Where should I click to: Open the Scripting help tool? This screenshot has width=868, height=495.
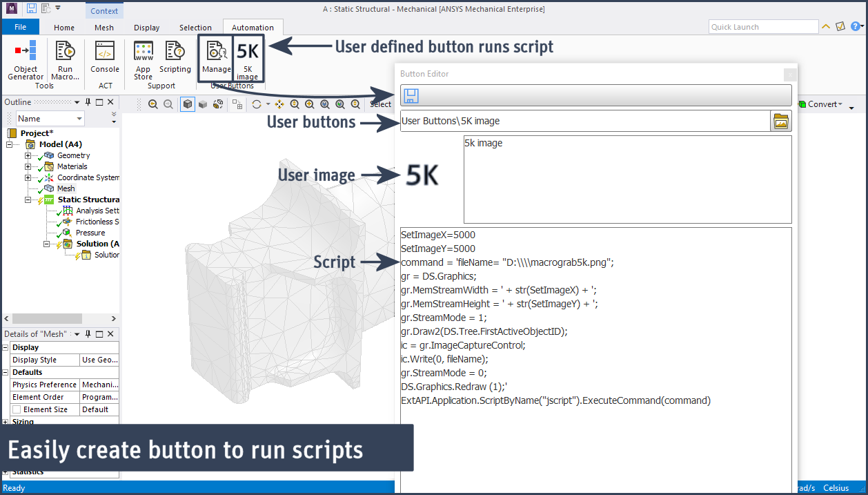[175, 57]
